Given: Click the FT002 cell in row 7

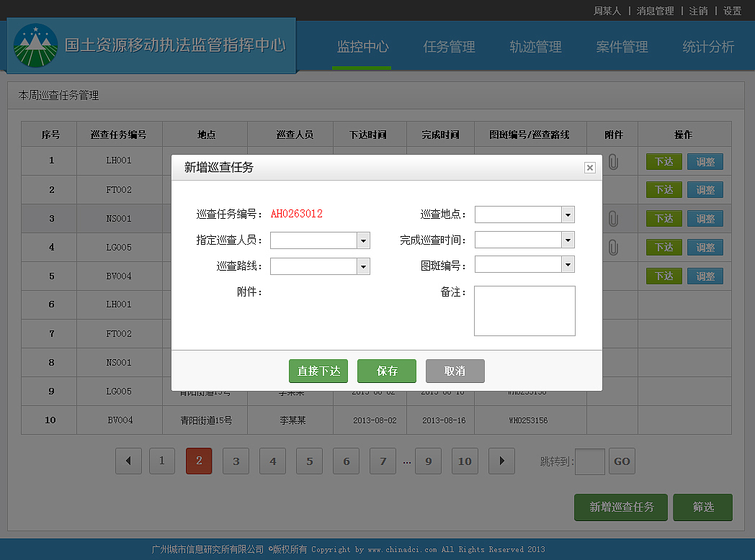Looking at the screenshot, I should pos(118,333).
